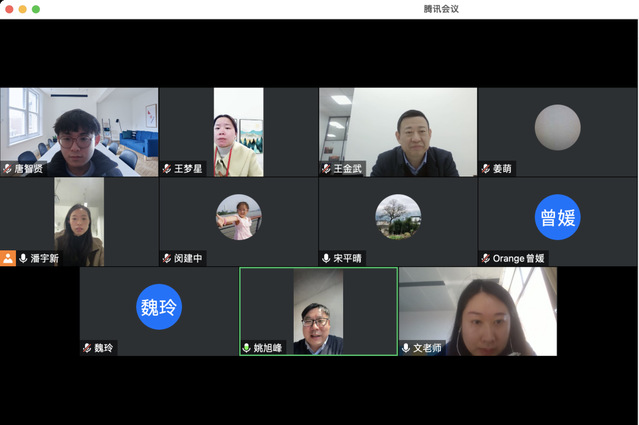Click the muted mic icon for Orange 曾媛
639x425 pixels.
tap(486, 258)
